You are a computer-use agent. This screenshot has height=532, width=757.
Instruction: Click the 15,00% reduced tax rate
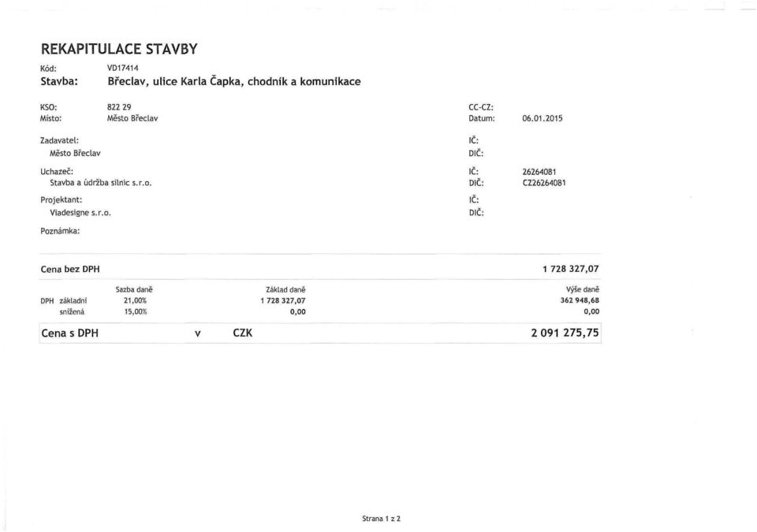point(135,312)
